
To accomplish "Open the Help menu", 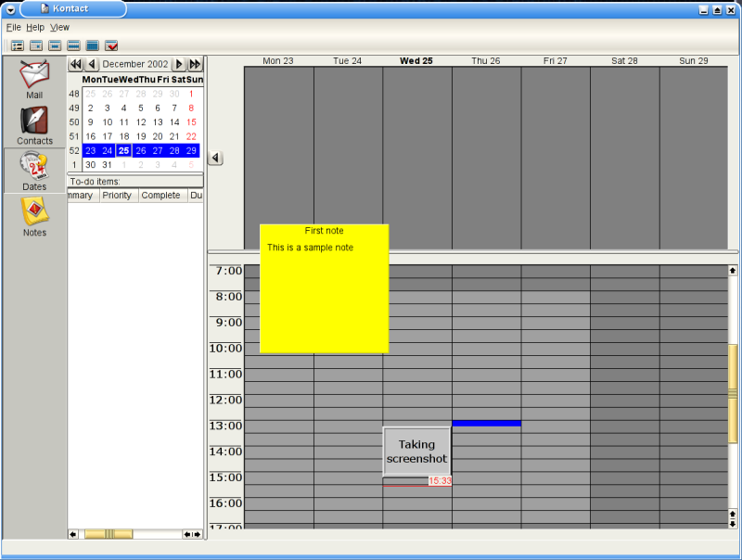I will pos(35,28).
